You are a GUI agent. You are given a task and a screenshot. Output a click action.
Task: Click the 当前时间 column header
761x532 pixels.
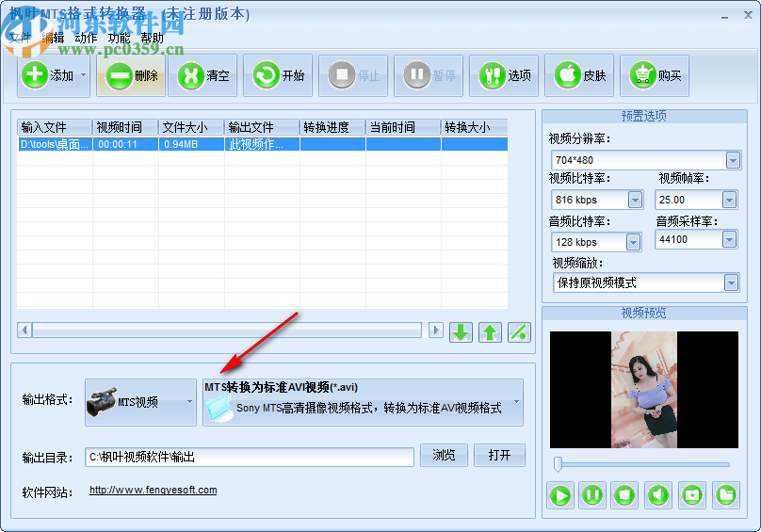click(x=403, y=127)
